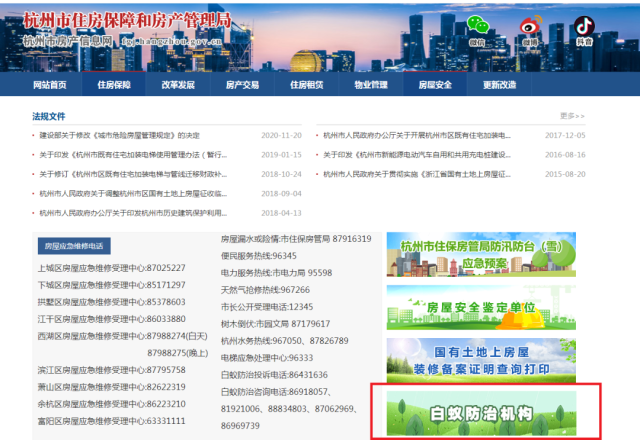Open the 物业管理 navigation tab
Screen dimensions: 640x440
(371, 84)
